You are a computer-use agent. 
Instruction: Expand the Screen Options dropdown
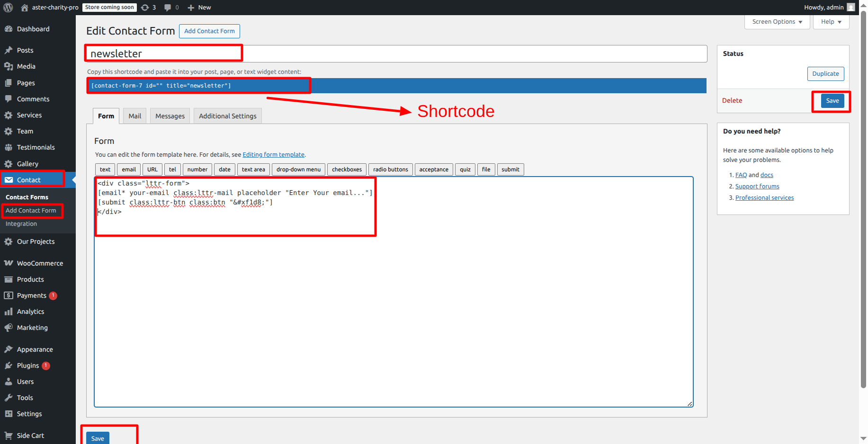pyautogui.click(x=777, y=22)
